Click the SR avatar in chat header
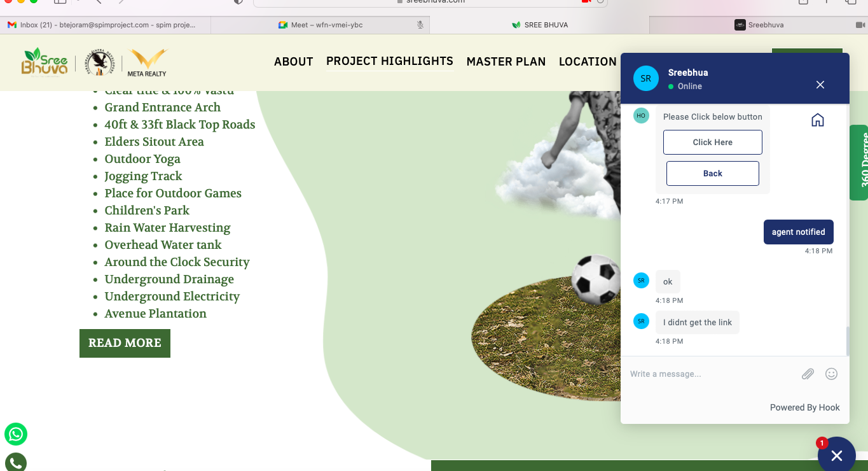868x471 pixels. point(646,78)
